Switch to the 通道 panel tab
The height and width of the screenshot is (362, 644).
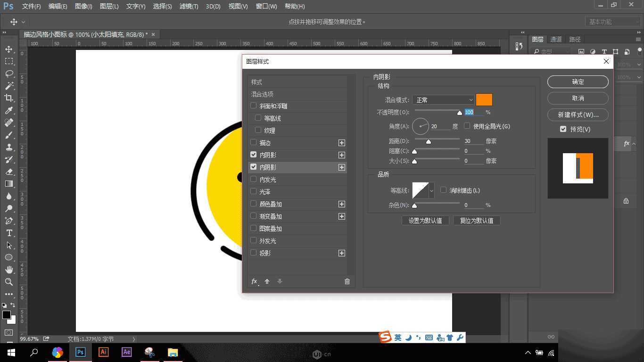(555, 39)
